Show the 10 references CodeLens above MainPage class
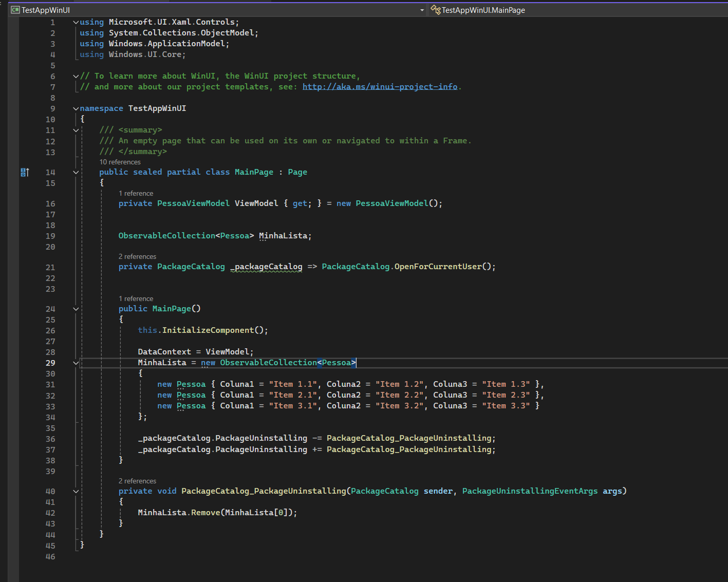Screen dimensions: 728x582 pos(120,162)
